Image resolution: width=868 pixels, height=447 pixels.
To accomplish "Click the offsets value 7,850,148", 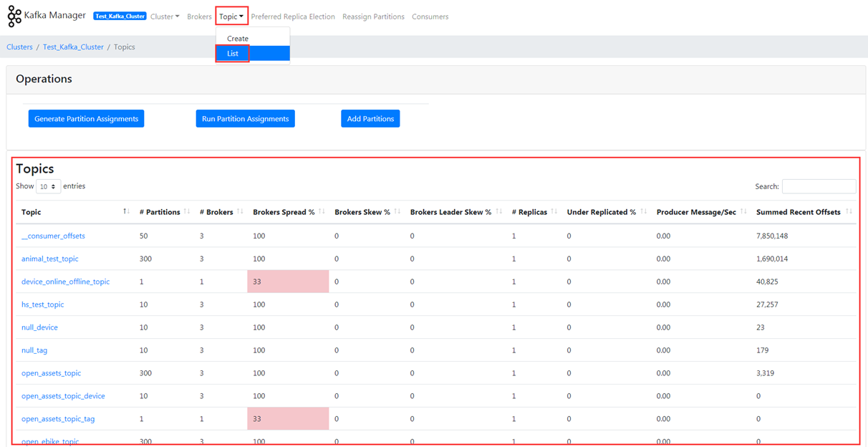I will tap(772, 236).
